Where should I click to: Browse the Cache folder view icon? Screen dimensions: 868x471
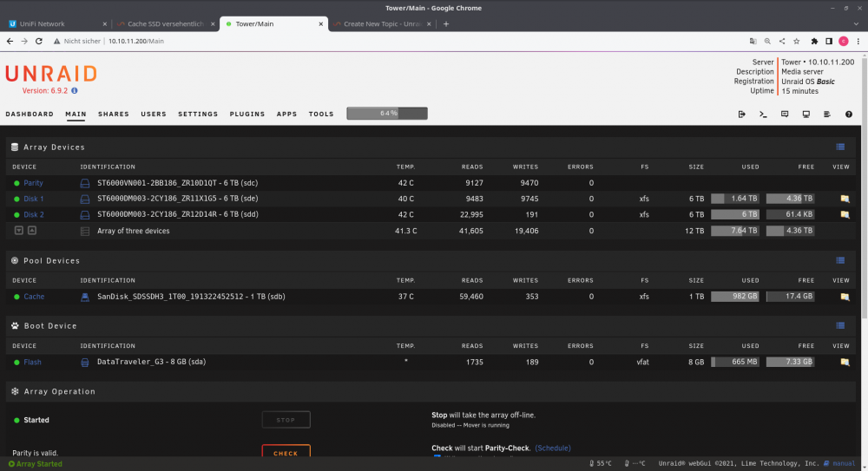tap(845, 297)
